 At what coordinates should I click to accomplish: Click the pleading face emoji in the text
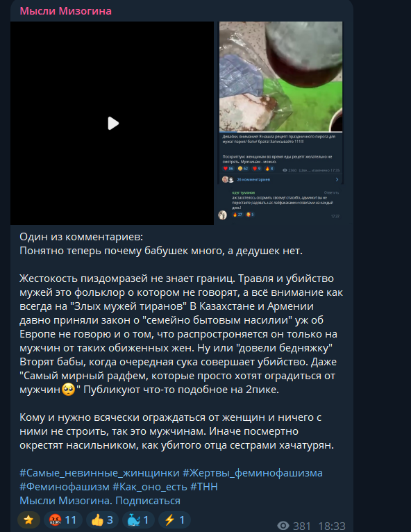[x=69, y=389]
